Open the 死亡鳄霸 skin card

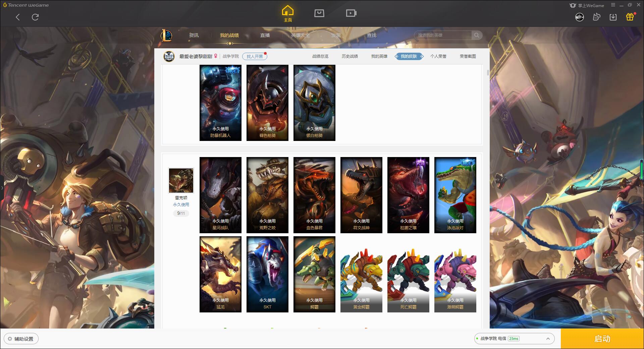click(408, 274)
